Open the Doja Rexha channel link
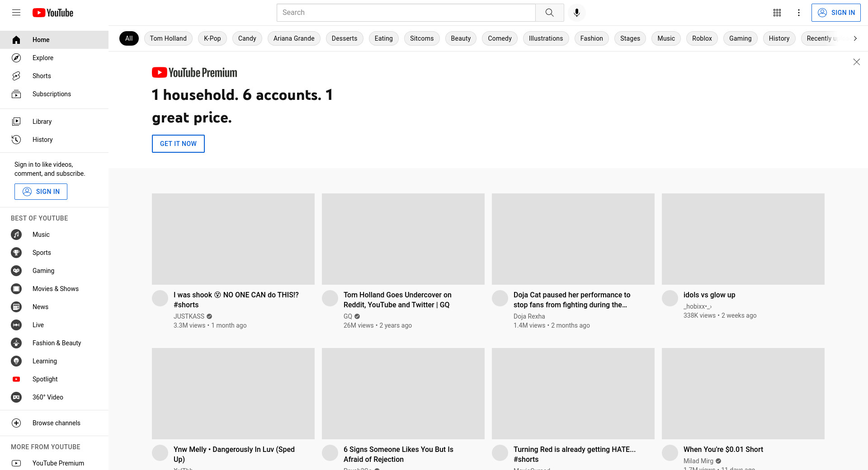 529,316
